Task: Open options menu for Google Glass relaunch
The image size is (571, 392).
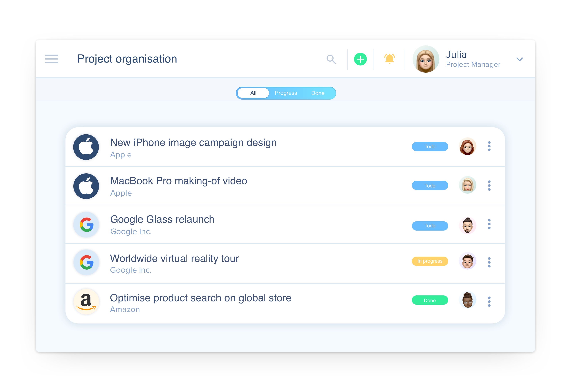Action: click(x=489, y=224)
